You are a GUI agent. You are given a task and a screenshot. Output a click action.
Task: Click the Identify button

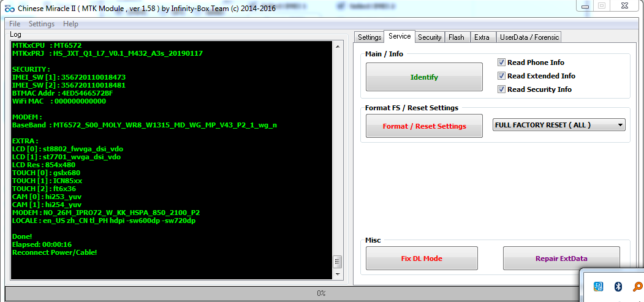424,77
